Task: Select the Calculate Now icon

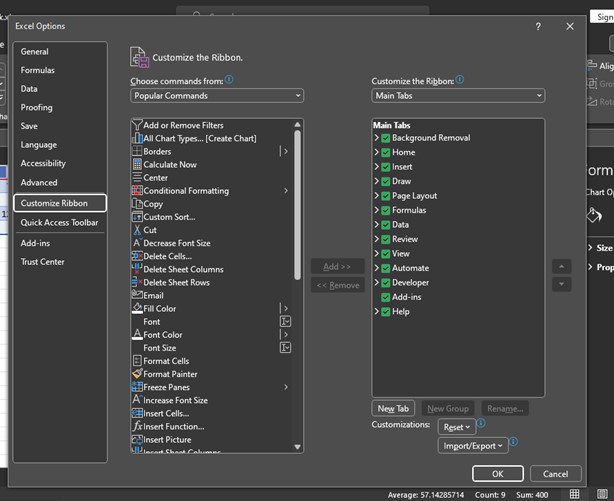Action: [137, 165]
